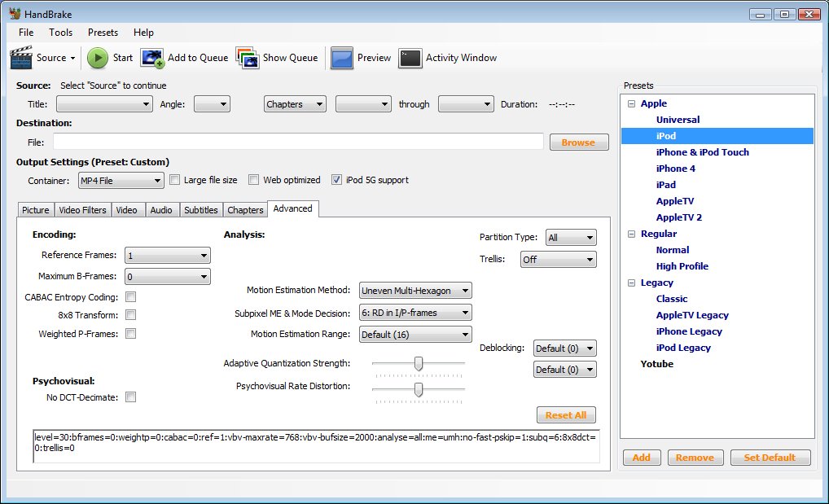
Task: Open the Maximum B-Frames dropdown
Action: point(168,277)
